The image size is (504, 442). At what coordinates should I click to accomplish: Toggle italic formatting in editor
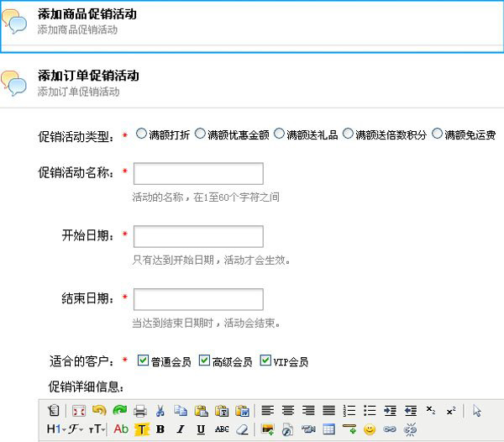point(181,429)
